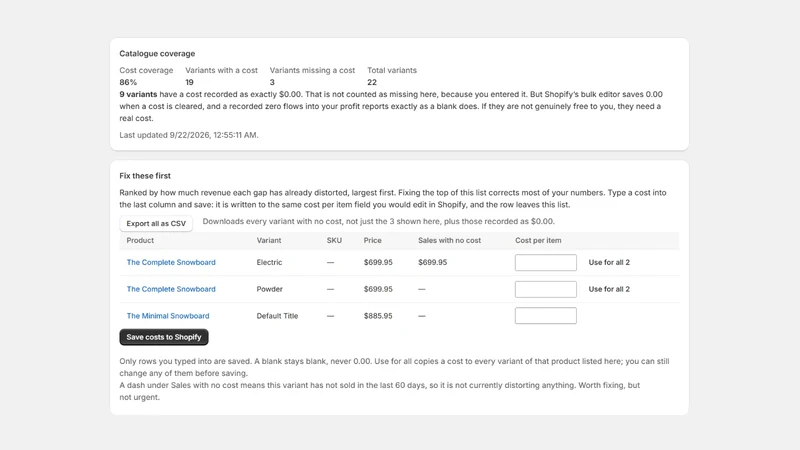Image resolution: width=800 pixels, height=450 pixels.
Task: Click the $699.95 price in Powder row
Action: coord(378,289)
